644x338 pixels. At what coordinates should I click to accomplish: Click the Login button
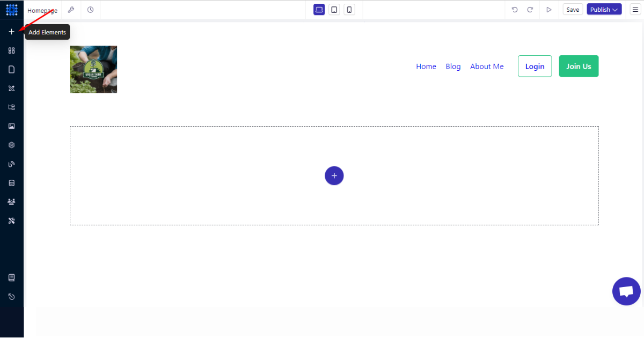(x=535, y=66)
